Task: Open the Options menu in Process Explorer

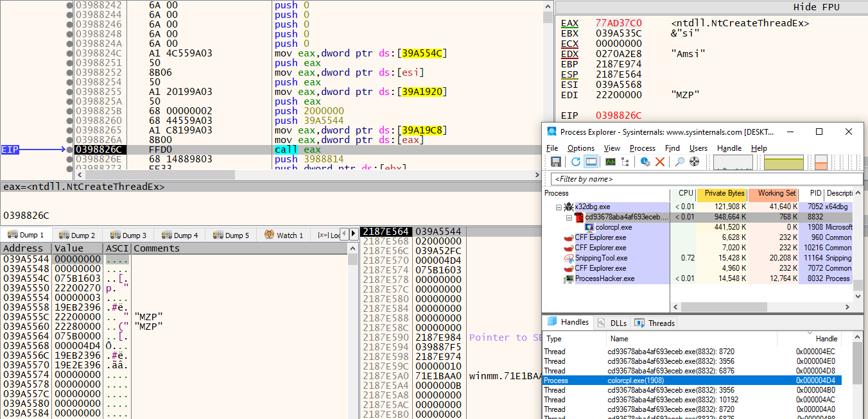Action: pyautogui.click(x=580, y=148)
